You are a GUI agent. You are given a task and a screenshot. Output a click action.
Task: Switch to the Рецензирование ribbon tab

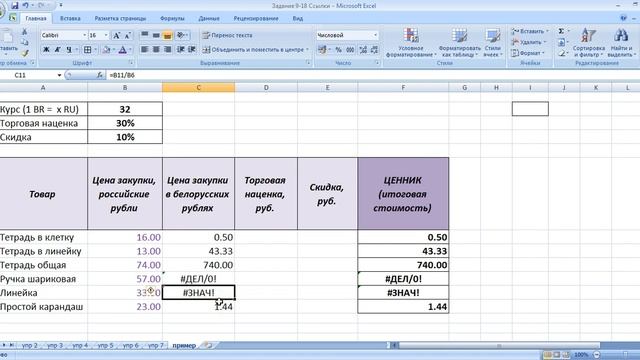[256, 18]
